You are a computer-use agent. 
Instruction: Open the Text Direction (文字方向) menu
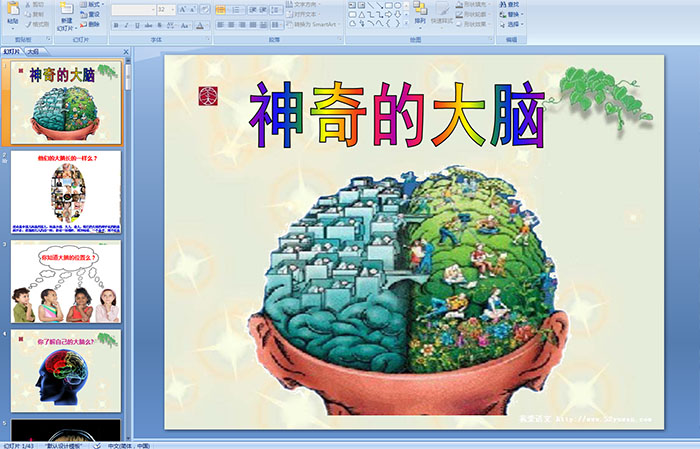tap(303, 4)
